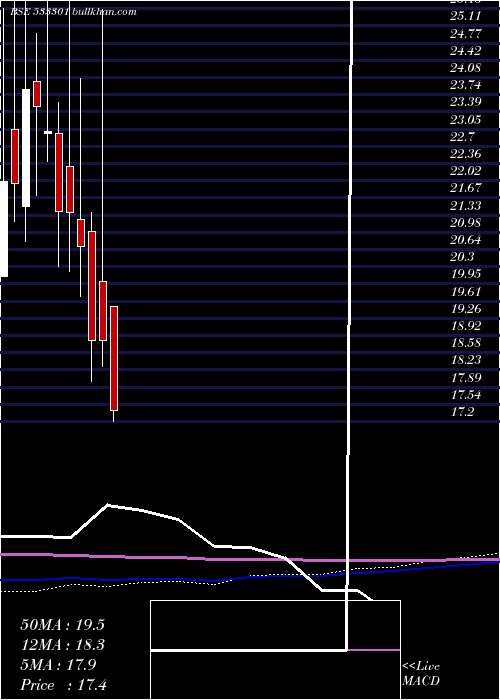Image resolution: width=500 pixels, height=700 pixels.
Task: Click the 50MA : 19.5 readout
Action: click(64, 624)
